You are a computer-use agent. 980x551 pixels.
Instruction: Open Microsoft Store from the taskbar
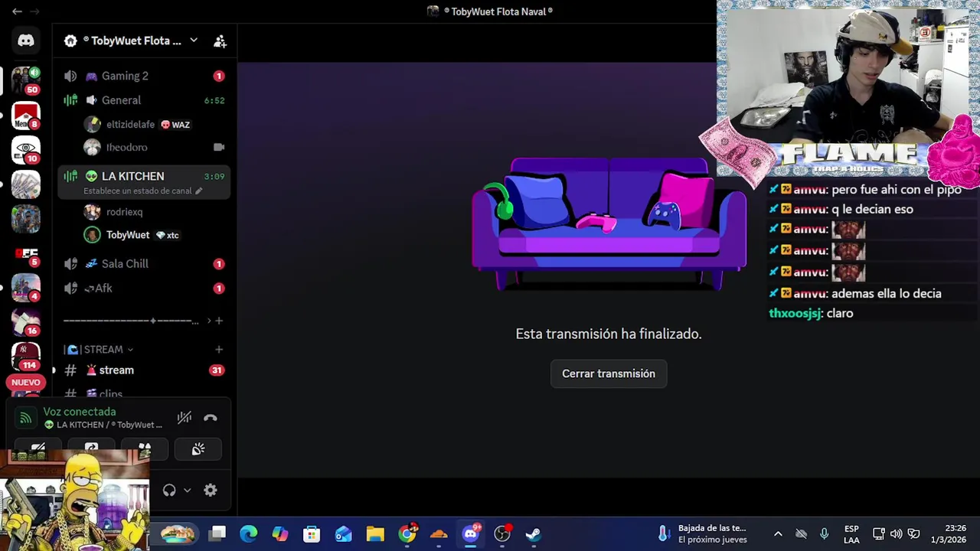(312, 533)
